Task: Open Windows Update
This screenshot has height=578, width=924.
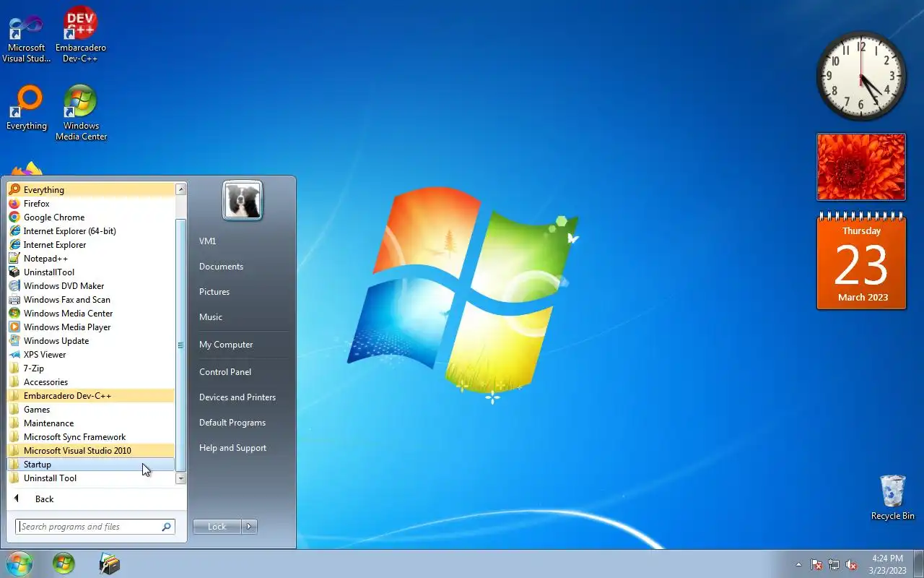Action: click(x=91, y=341)
